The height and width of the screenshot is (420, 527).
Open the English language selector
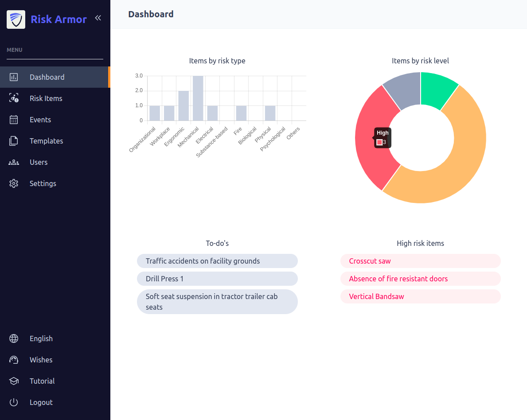point(41,338)
